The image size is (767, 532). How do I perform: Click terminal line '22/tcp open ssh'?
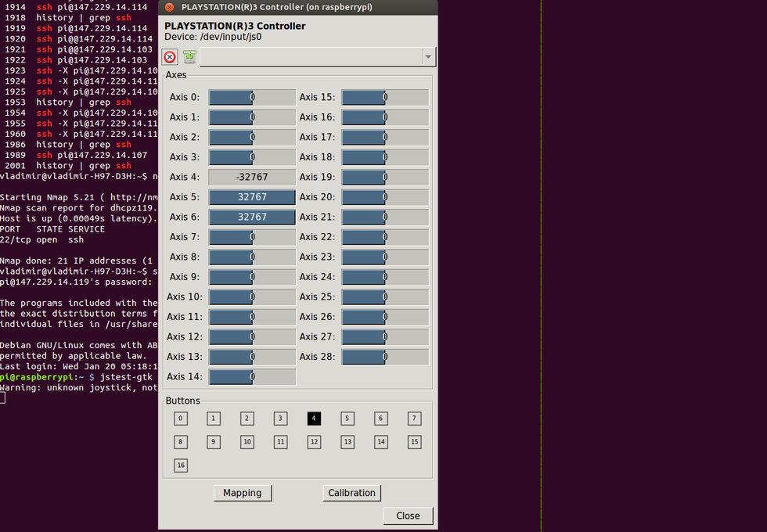(x=41, y=240)
